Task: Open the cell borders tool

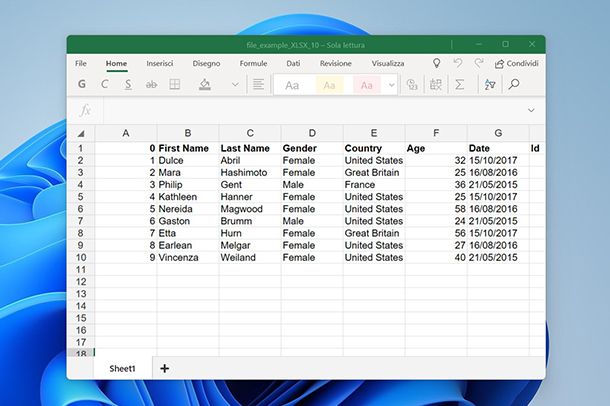Action: [x=175, y=84]
